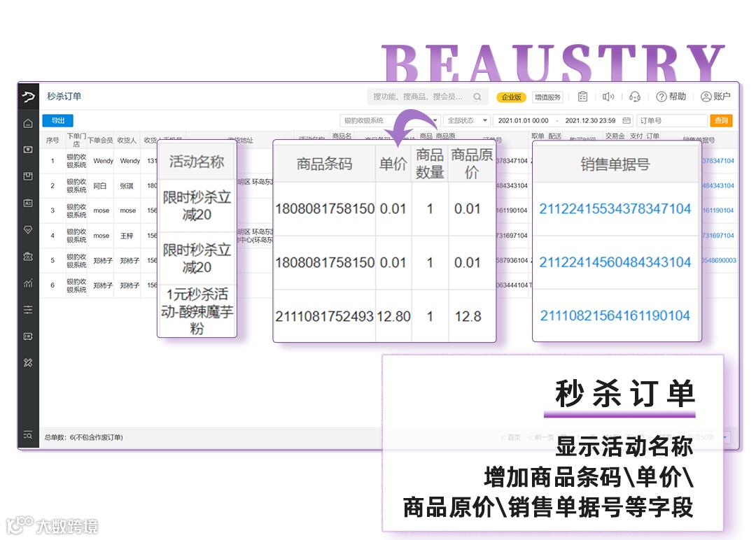Open the coupon ticket icon in the sidebar
This screenshot has height=540, width=756.
coord(28,256)
